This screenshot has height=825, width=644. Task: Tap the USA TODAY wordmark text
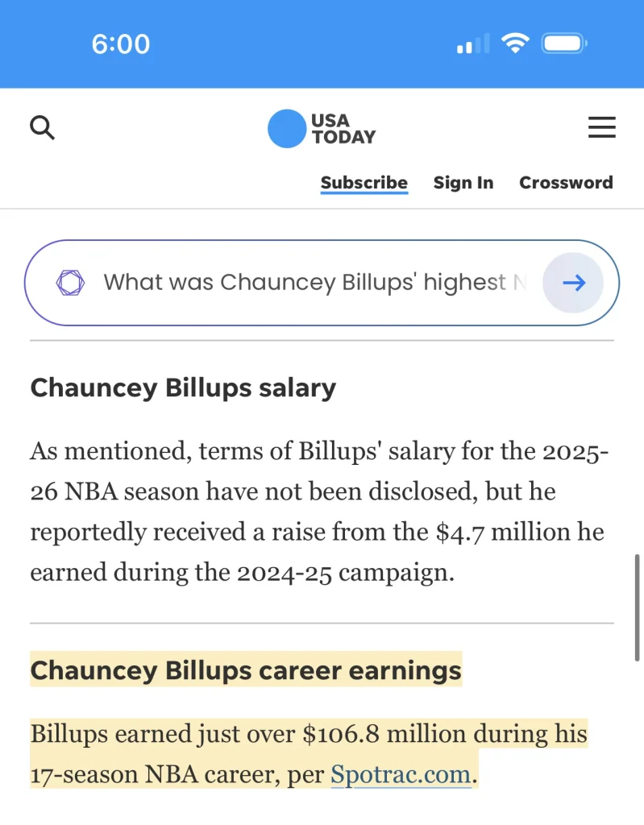coord(343,129)
